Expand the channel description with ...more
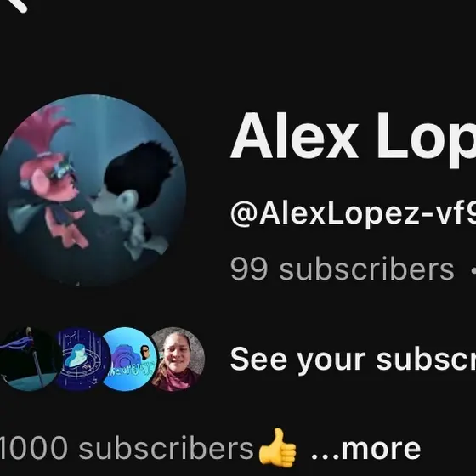Screen dimensions: 476x476 (x=365, y=450)
